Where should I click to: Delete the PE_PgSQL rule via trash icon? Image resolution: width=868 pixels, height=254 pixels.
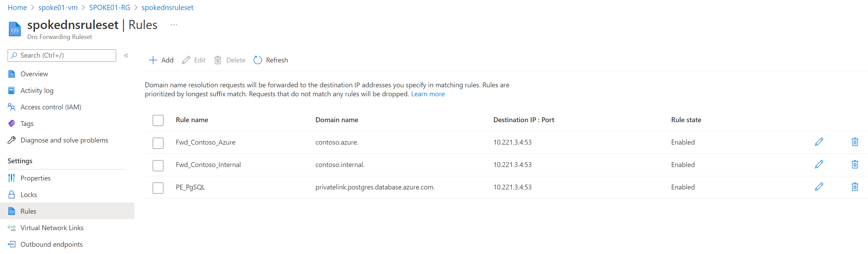(x=855, y=187)
